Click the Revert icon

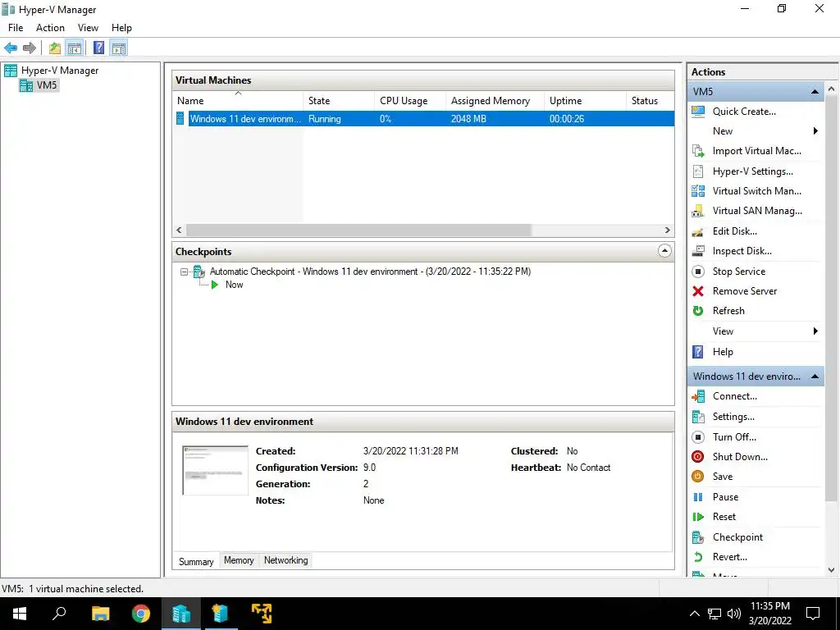click(x=698, y=557)
